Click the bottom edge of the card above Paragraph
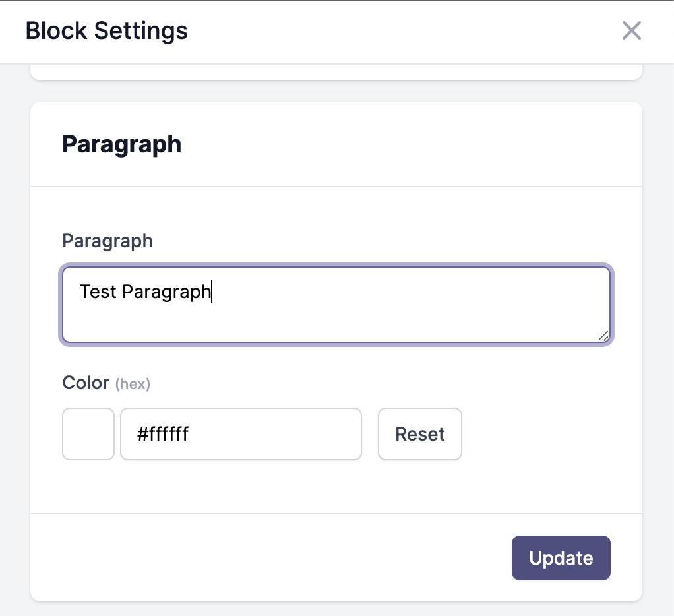 pyautogui.click(x=336, y=77)
